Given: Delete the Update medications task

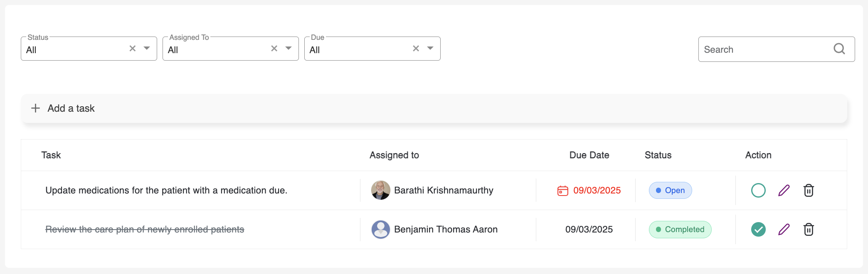Looking at the screenshot, I should click(x=809, y=191).
